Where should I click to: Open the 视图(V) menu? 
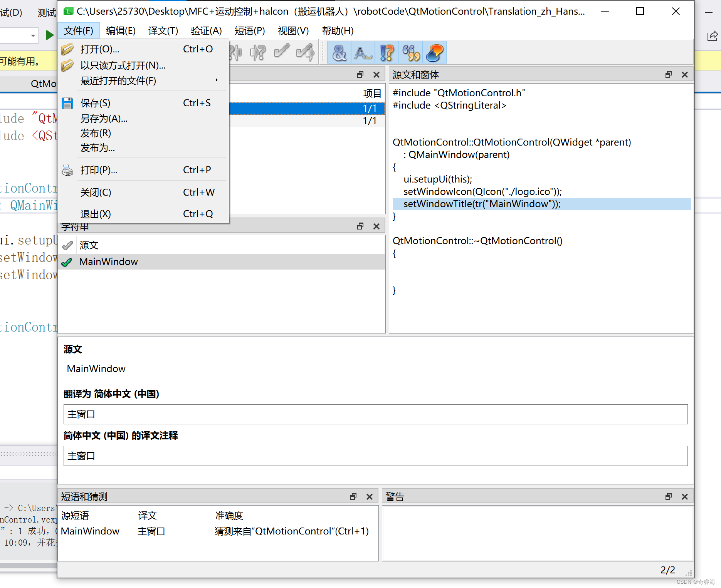(x=294, y=31)
